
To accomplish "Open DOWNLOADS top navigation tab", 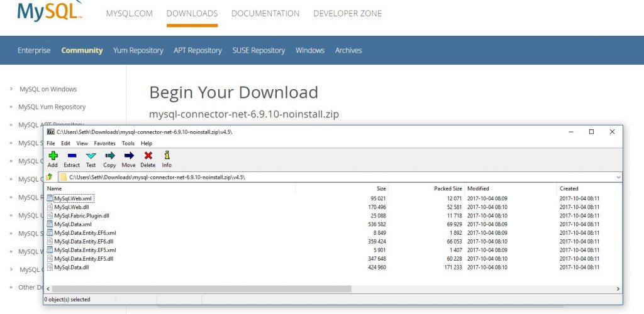I will pyautogui.click(x=192, y=14).
